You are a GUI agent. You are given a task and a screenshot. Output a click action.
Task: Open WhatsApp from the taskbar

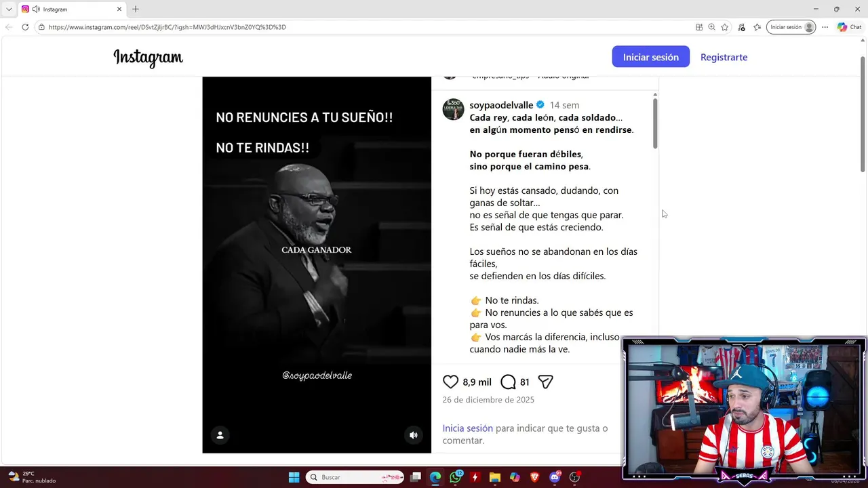tap(455, 477)
